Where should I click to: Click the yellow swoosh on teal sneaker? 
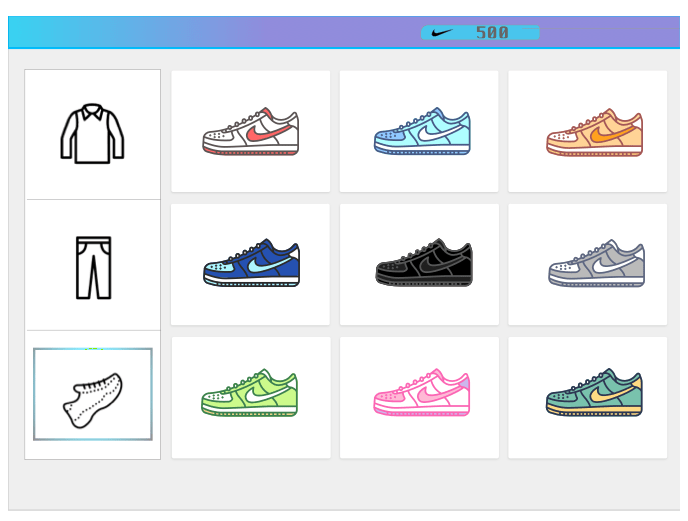click(612, 394)
